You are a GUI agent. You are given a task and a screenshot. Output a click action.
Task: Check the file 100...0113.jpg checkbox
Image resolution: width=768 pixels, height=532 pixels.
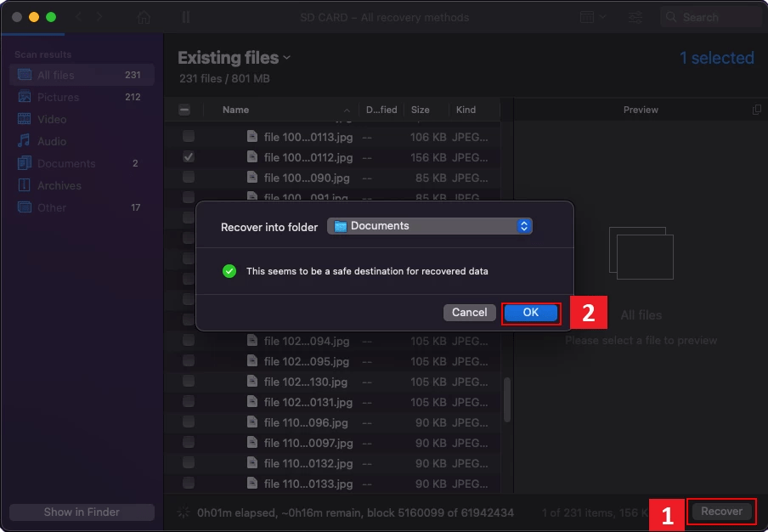click(189, 136)
